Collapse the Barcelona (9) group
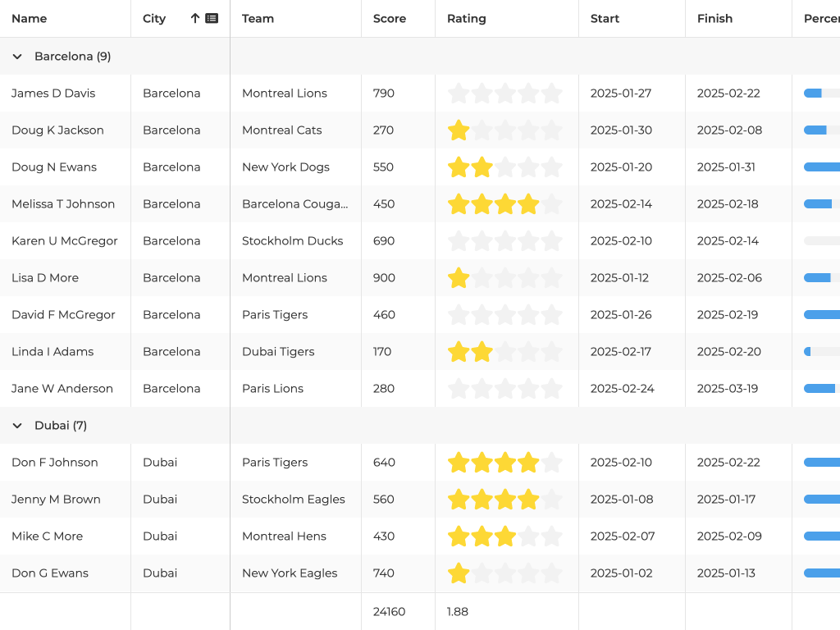Viewport: 840px width, 630px height. [17, 57]
